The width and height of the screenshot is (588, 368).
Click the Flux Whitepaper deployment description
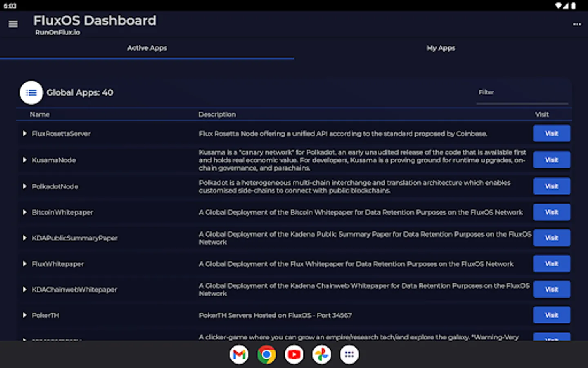356,264
